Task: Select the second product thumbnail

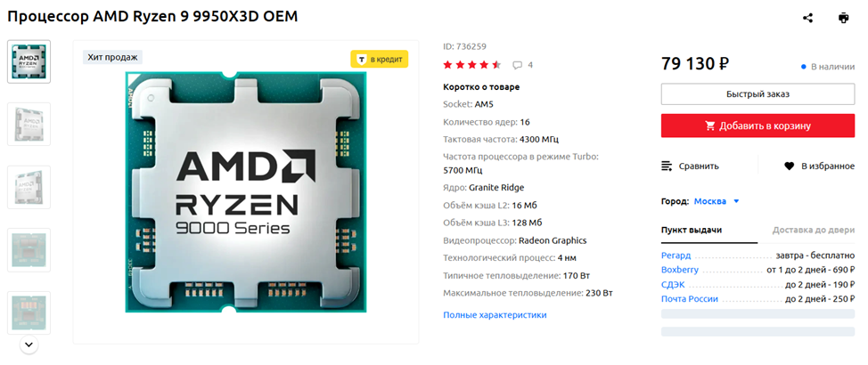Action: 29,124
